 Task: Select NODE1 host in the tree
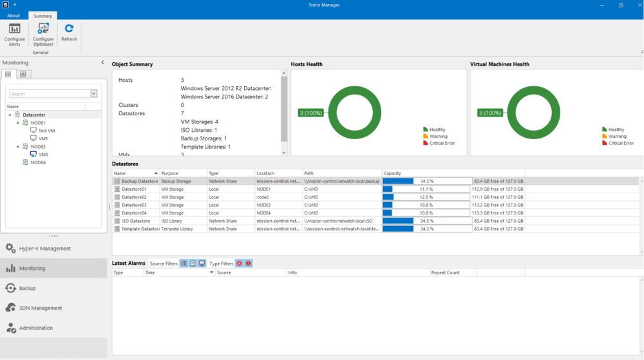(x=38, y=123)
